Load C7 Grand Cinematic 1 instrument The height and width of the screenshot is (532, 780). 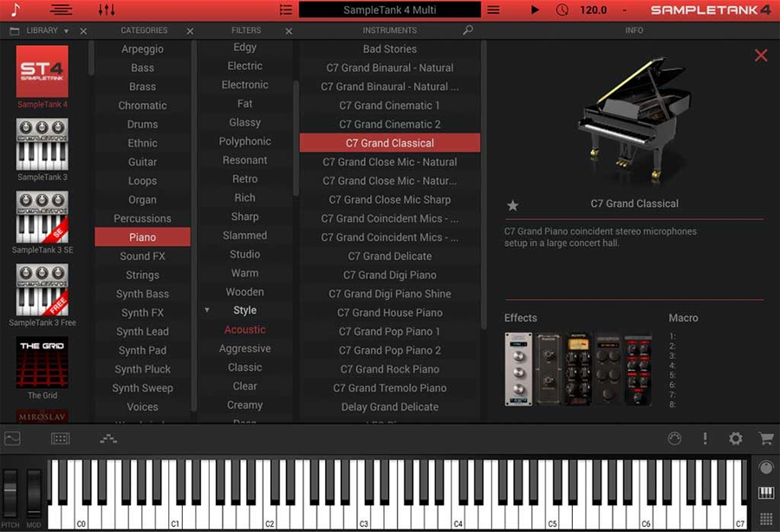389,106
